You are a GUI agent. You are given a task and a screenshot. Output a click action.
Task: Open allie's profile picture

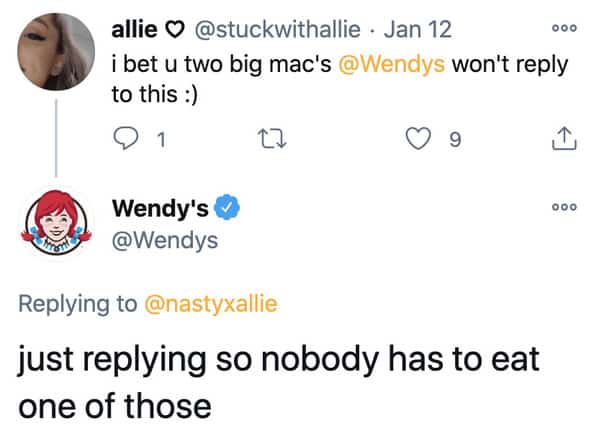[56, 52]
